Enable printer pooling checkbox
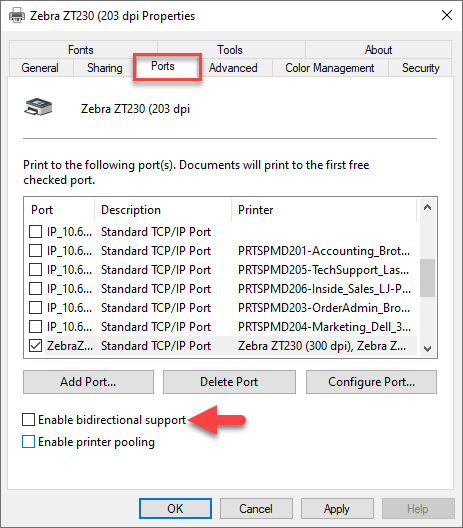The image size is (463, 528). pos(28,441)
